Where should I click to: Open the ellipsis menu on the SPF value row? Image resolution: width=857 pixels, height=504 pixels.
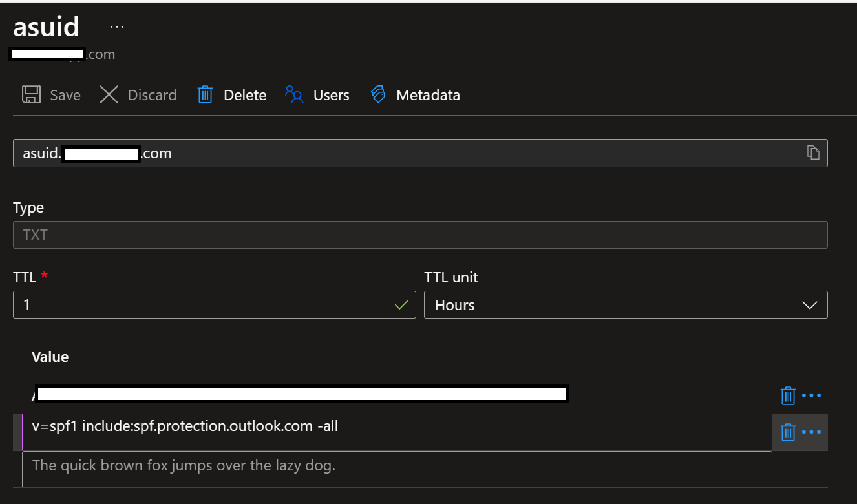[812, 432]
